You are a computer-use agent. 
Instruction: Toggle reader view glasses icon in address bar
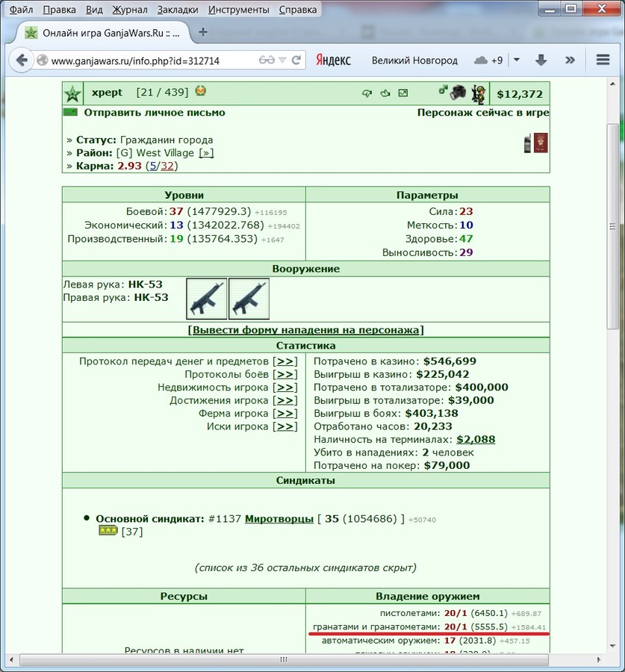(x=266, y=60)
